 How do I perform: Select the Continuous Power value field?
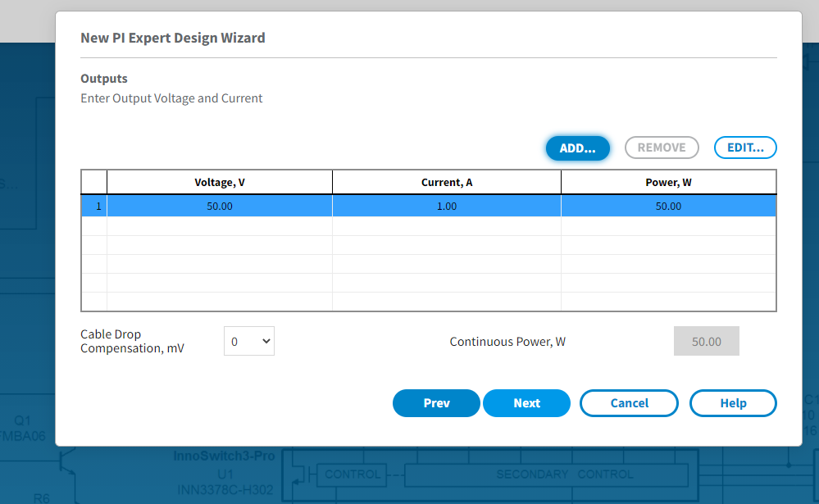tap(706, 341)
